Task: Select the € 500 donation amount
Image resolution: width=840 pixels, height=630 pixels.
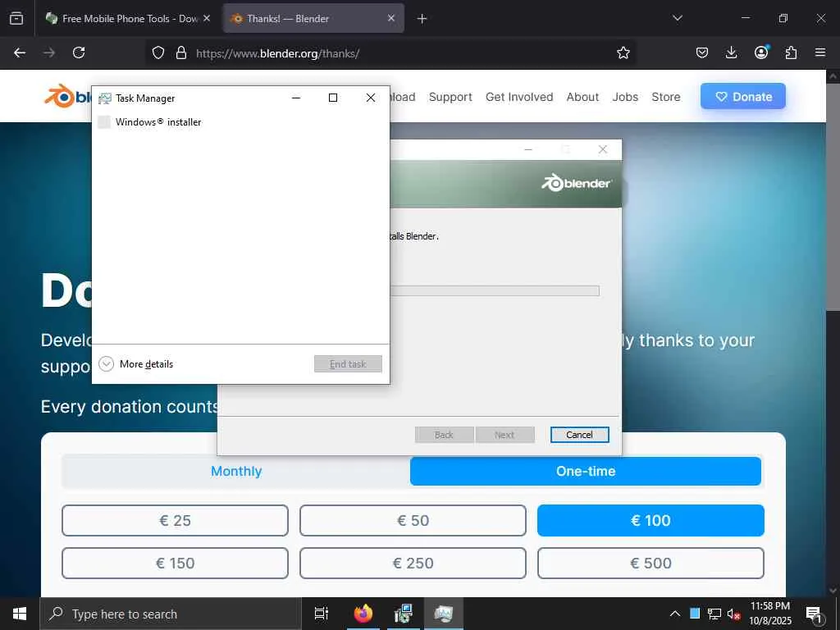Action: pos(651,563)
